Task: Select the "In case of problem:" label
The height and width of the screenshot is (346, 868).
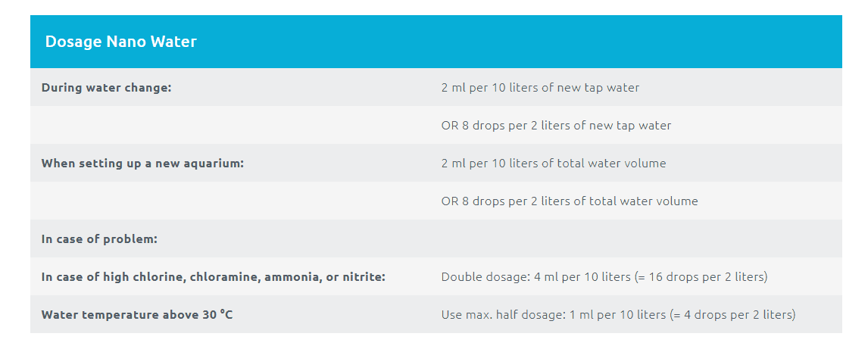Action: click(99, 239)
